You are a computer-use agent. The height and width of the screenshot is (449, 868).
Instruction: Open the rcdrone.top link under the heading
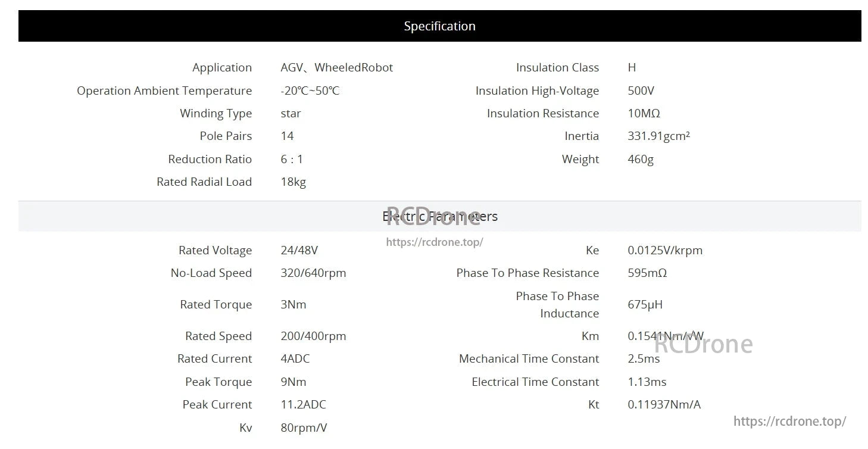pos(434,242)
